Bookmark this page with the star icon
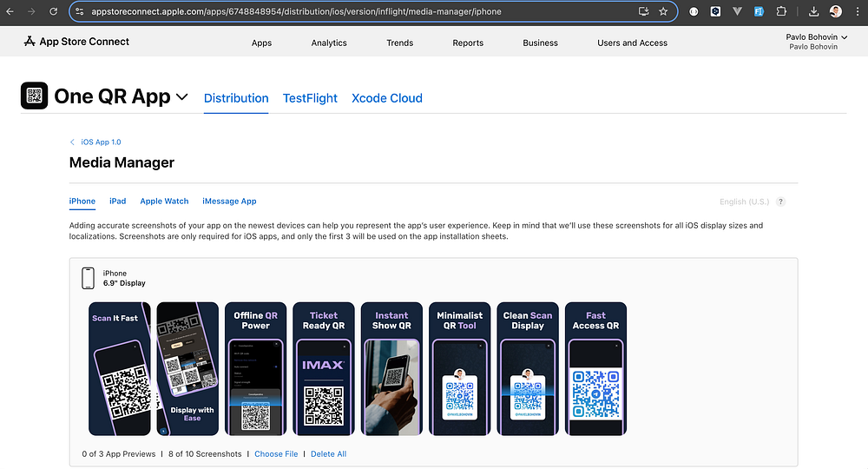The width and height of the screenshot is (868, 469). tap(663, 11)
